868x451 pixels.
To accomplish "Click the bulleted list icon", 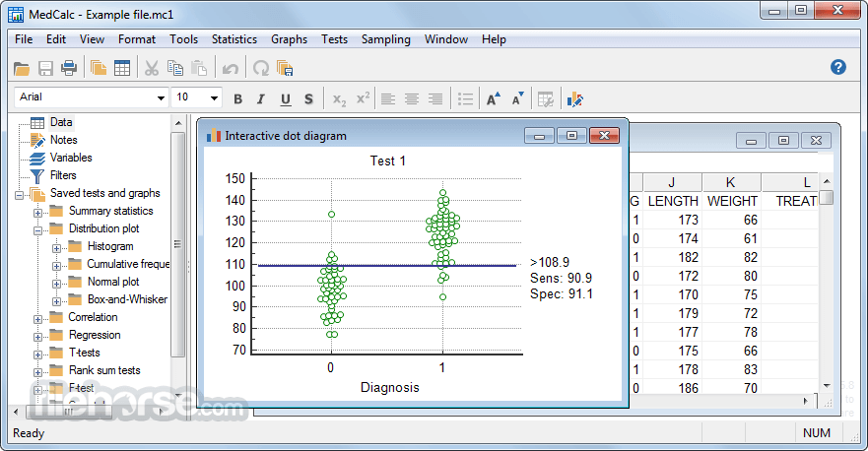I will point(466,99).
